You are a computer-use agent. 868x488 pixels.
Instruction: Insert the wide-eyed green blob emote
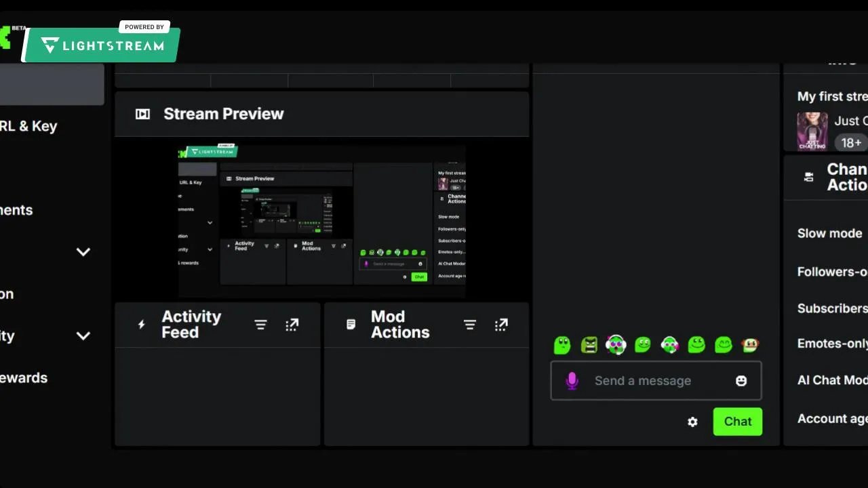pyautogui.click(x=562, y=345)
